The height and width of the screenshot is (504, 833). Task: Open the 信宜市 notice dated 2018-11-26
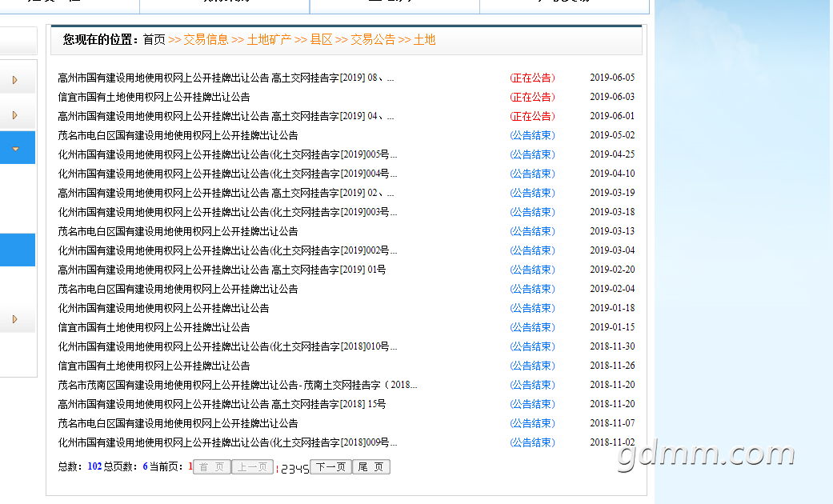(x=154, y=366)
